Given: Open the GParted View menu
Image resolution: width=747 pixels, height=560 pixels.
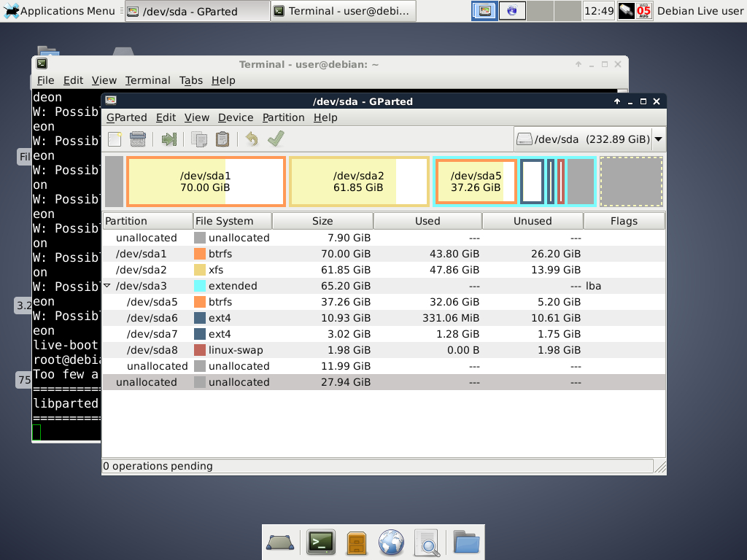Looking at the screenshot, I should [197, 117].
